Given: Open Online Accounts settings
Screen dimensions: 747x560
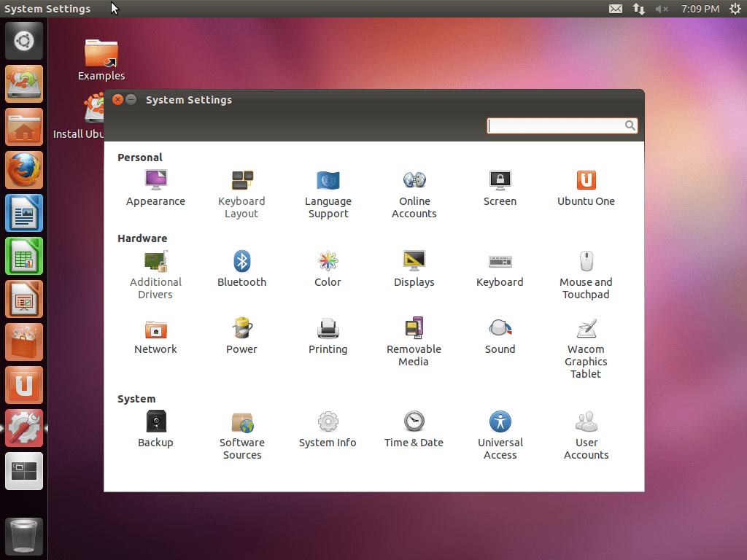Looking at the screenshot, I should [414, 194].
